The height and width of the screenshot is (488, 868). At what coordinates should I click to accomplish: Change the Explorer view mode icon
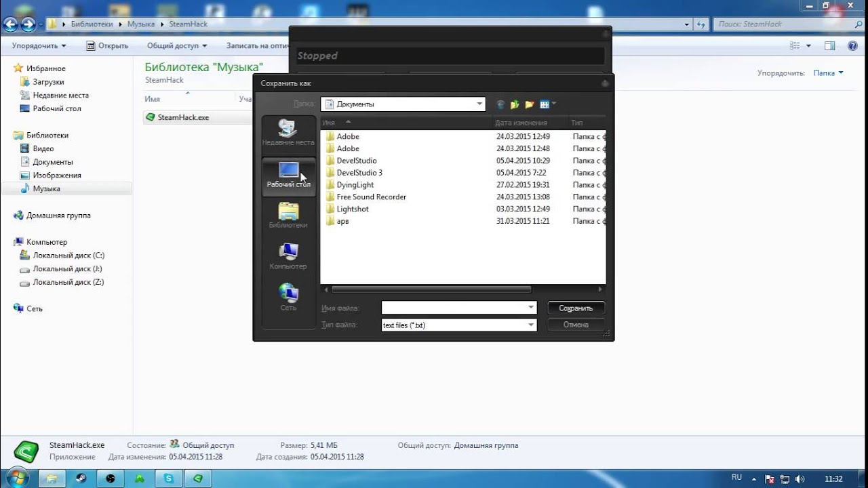pyautogui.click(x=795, y=46)
